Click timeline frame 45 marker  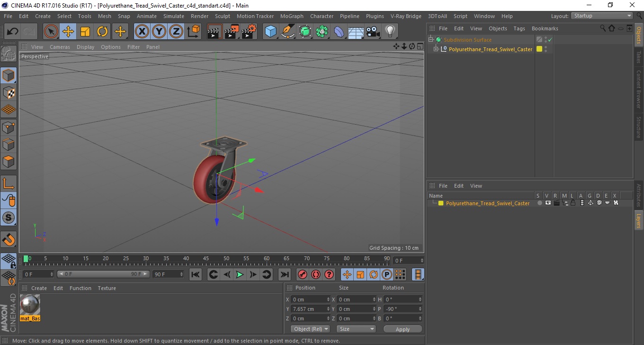206,259
